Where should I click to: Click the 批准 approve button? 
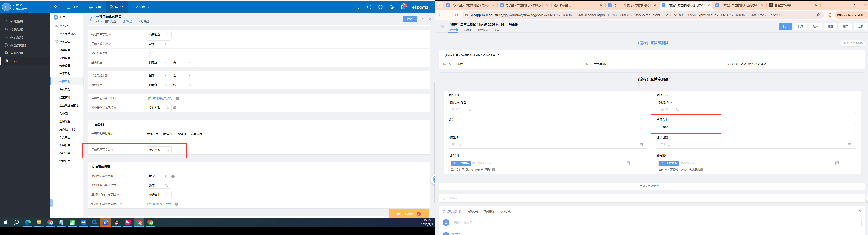pos(785,27)
